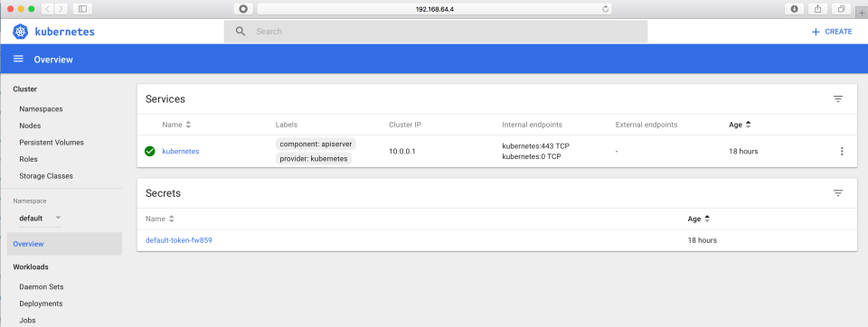Click 18 hours age in Services row
The height and width of the screenshot is (327, 868).
[743, 151]
